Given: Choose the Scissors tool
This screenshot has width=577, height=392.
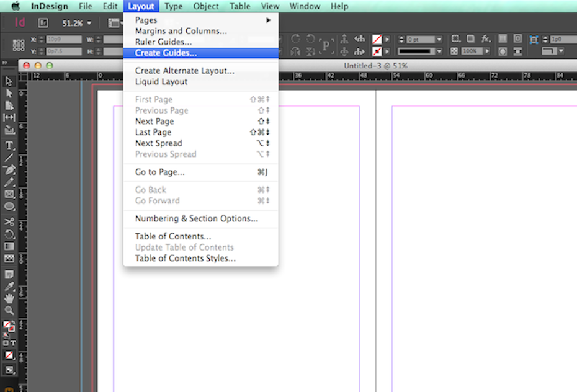Looking at the screenshot, I should pyautogui.click(x=9, y=221).
